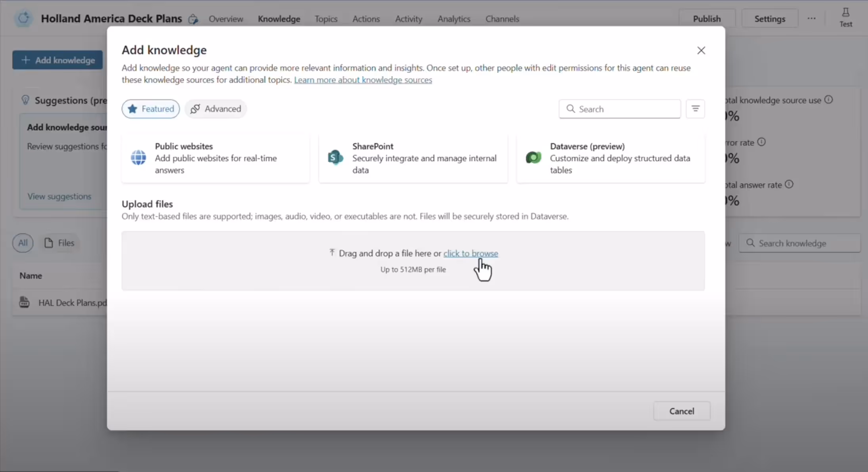Select the Advanced filter pill
Viewport: 868px width, 472px height.
[216, 109]
